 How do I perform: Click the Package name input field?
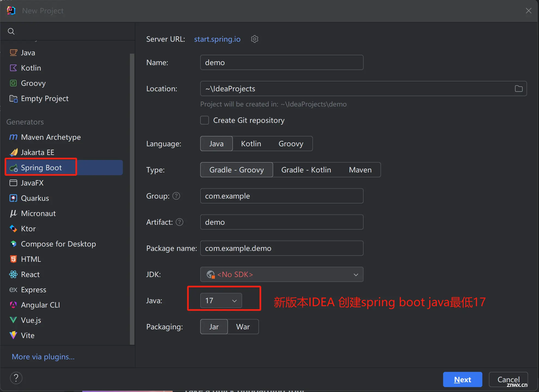pos(282,248)
